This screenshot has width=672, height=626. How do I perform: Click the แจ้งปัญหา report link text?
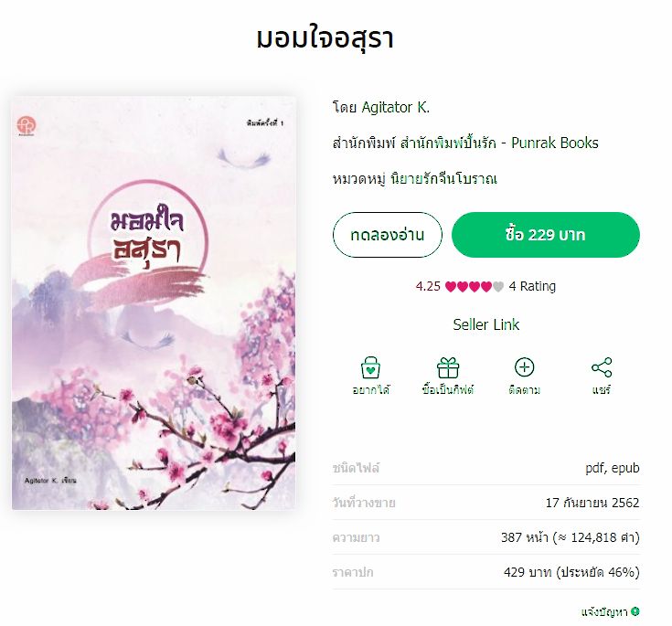click(604, 611)
